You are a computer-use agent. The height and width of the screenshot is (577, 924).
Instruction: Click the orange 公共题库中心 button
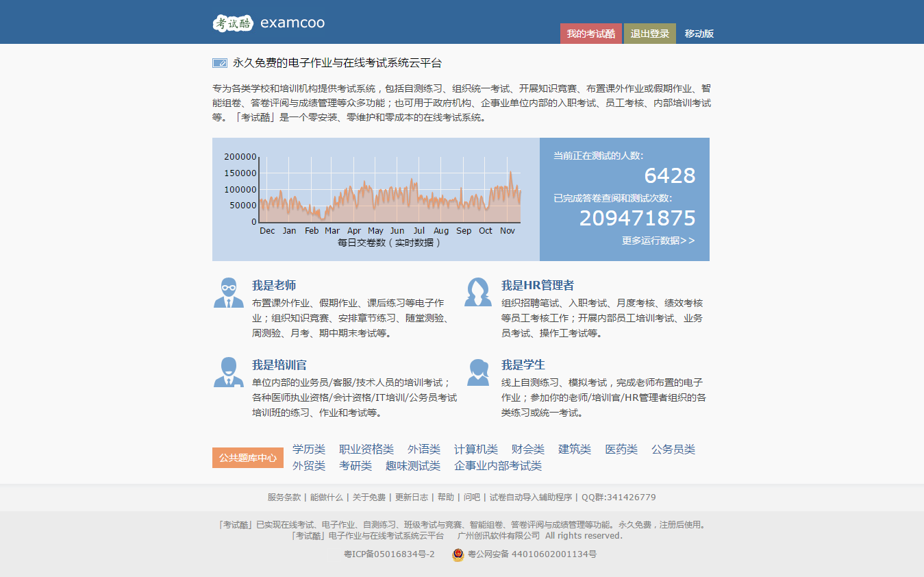coord(248,458)
